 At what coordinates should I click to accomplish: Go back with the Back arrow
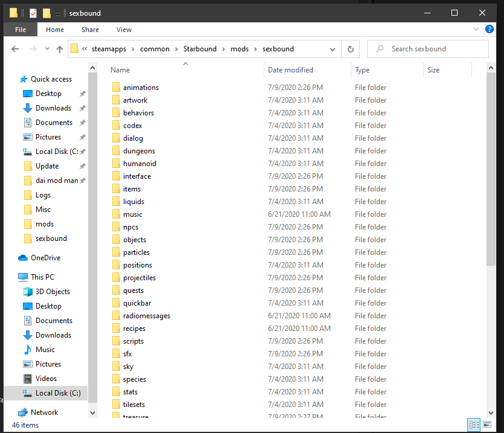(15, 49)
